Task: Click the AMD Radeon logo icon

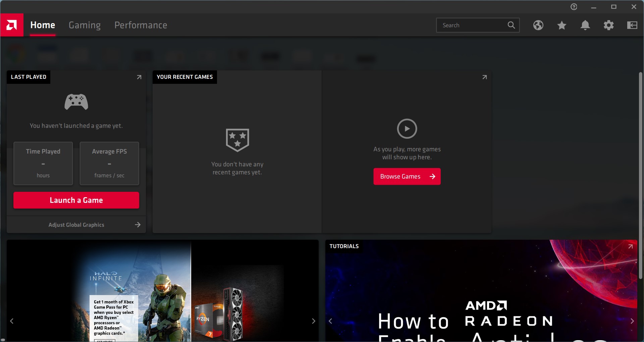Action: pyautogui.click(x=12, y=25)
